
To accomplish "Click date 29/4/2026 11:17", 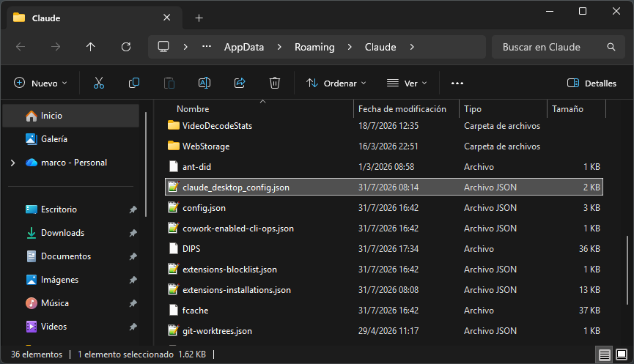I will [x=388, y=331].
